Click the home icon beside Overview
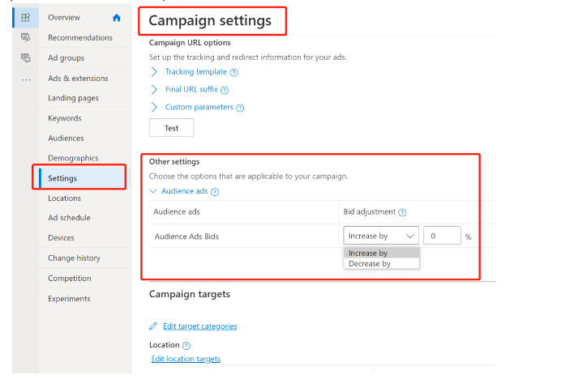 click(x=117, y=18)
